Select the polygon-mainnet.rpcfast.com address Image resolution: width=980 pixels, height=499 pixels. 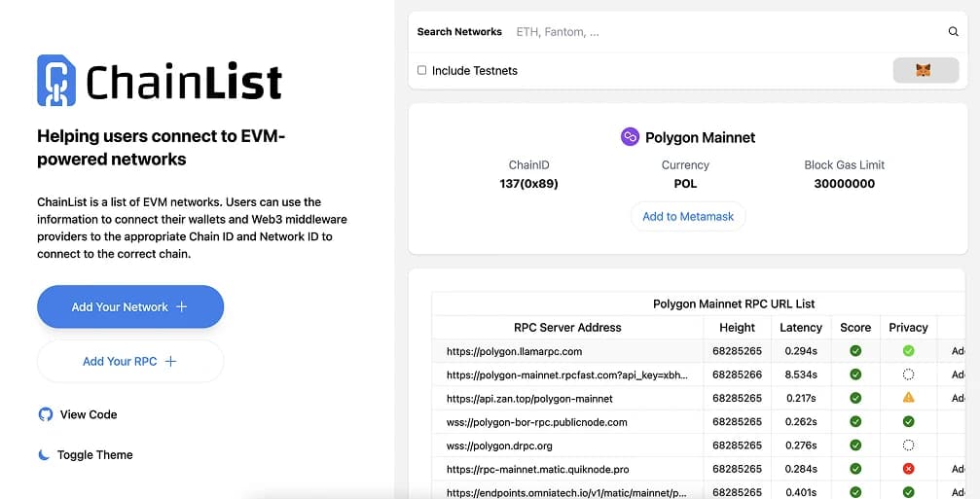pyautogui.click(x=566, y=374)
